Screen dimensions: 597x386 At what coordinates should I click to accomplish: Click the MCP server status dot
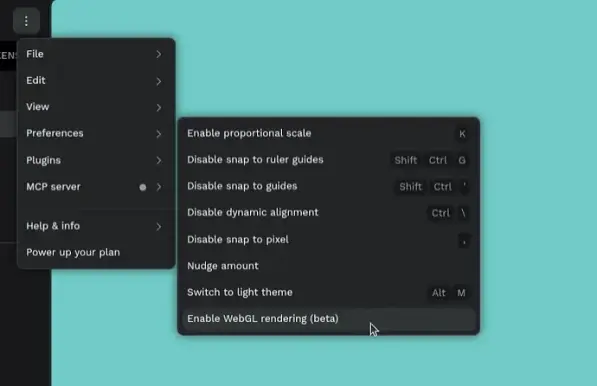(143, 187)
